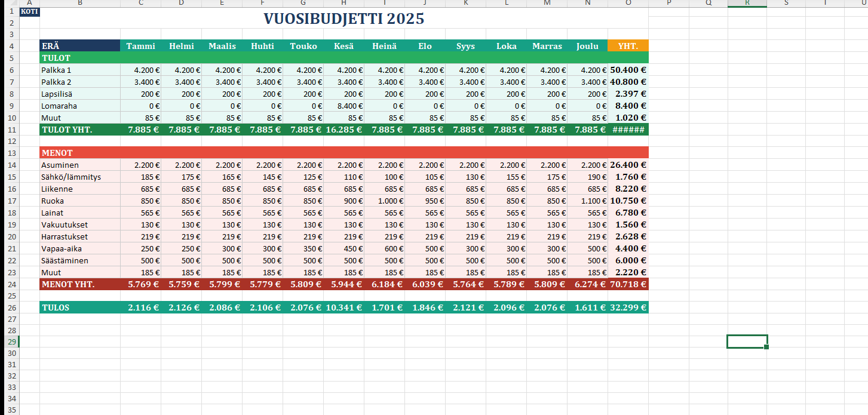This screenshot has width=868, height=415.
Task: Select the entire sheet with the corner button
Action: [x=9, y=3]
